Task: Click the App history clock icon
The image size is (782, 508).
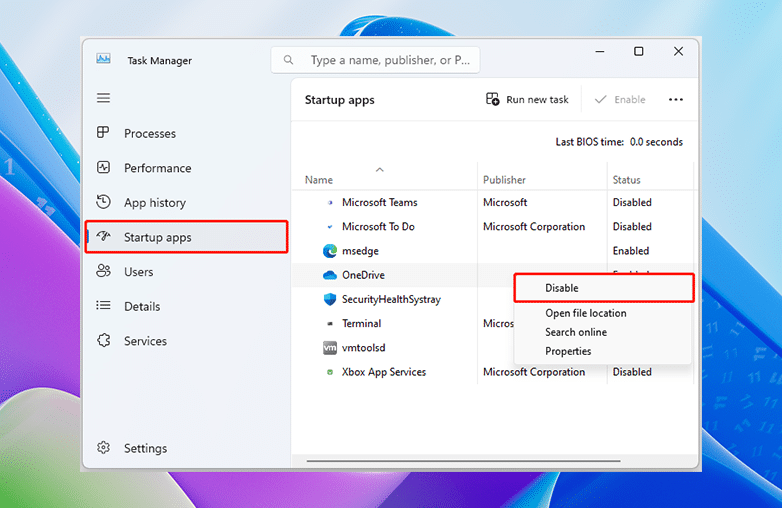Action: [103, 202]
